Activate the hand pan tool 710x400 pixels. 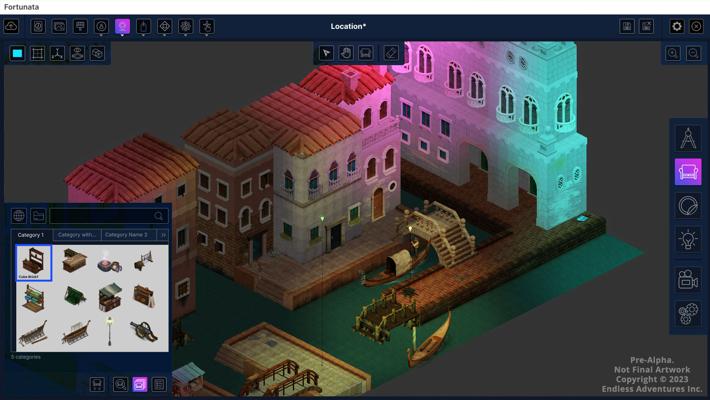346,53
